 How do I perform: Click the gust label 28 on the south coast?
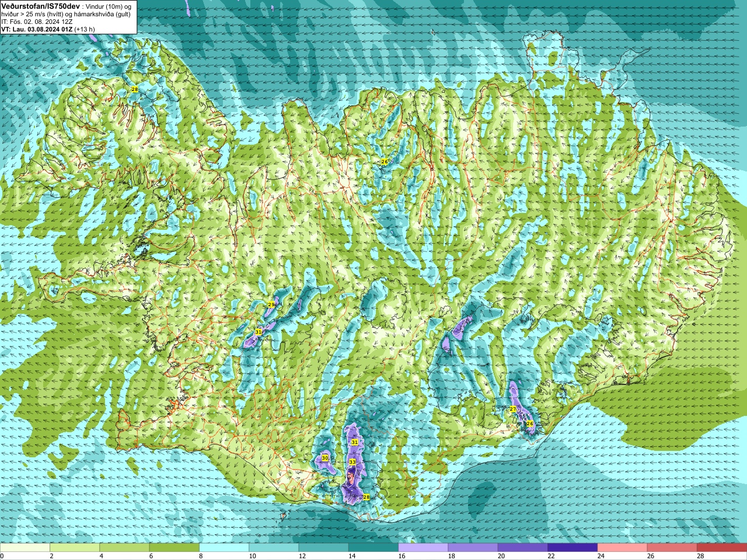pos(366,497)
